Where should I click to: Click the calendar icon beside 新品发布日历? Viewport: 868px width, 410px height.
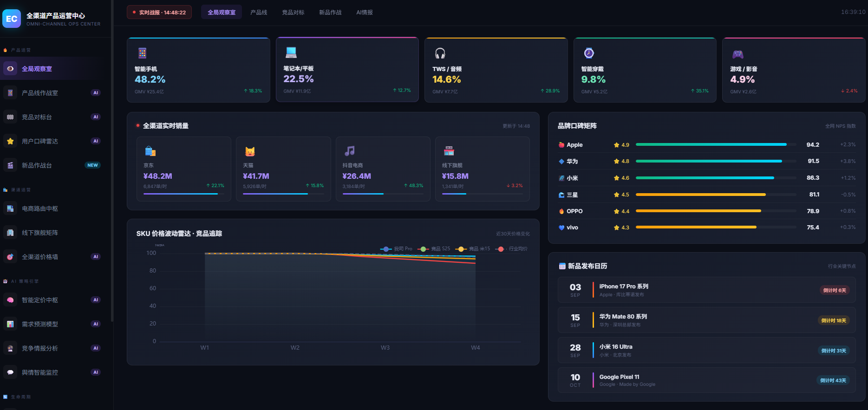[562, 266]
